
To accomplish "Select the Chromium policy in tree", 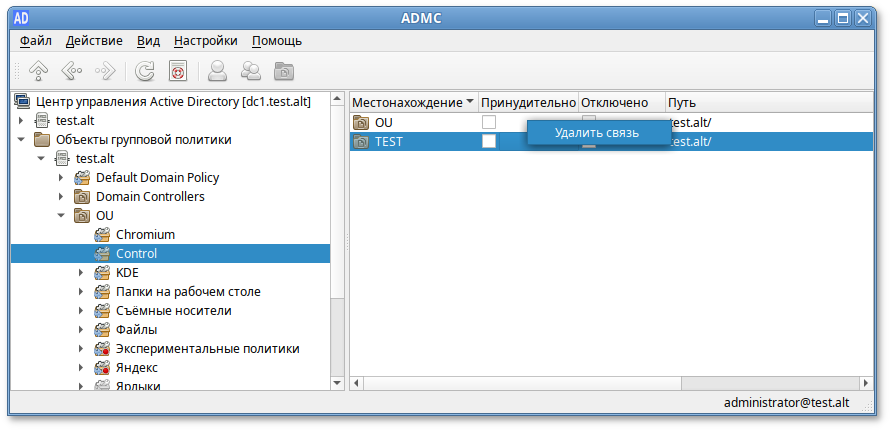I will tap(145, 234).
